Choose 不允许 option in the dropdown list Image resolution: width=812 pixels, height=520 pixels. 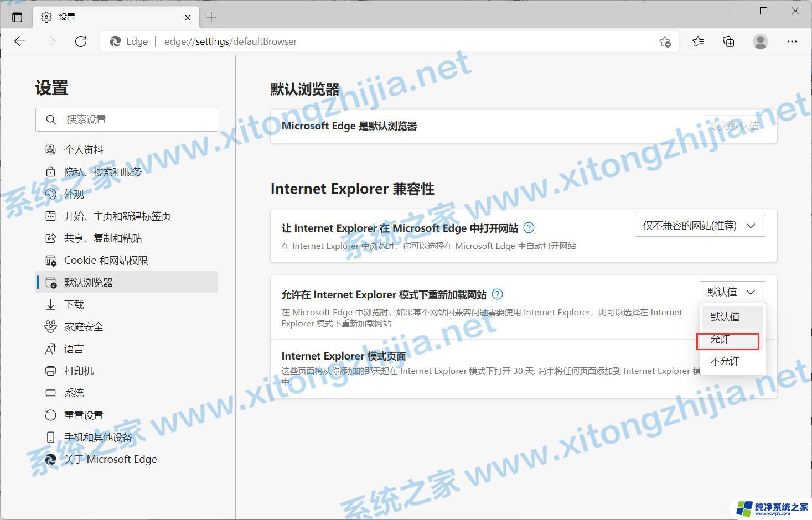point(733,361)
